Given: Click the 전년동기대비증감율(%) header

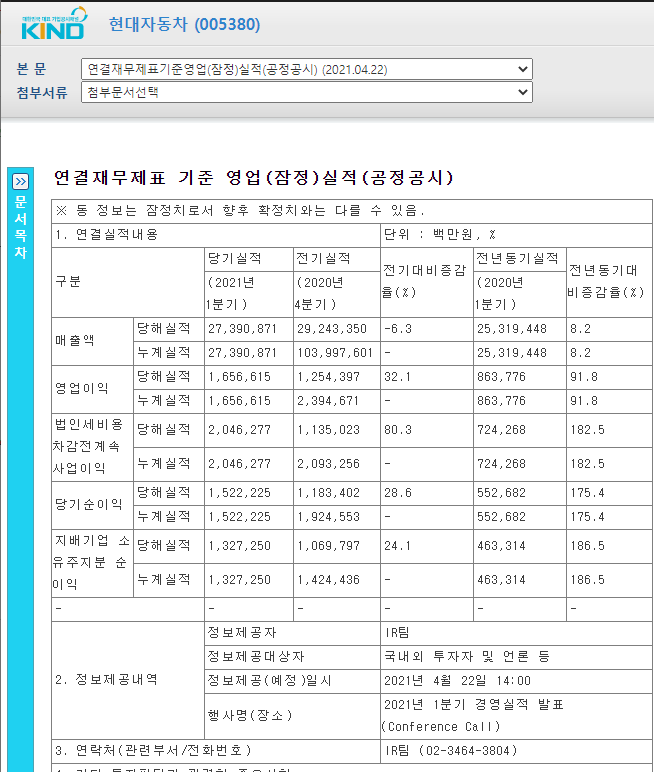Looking at the screenshot, I should pyautogui.click(x=609, y=282).
